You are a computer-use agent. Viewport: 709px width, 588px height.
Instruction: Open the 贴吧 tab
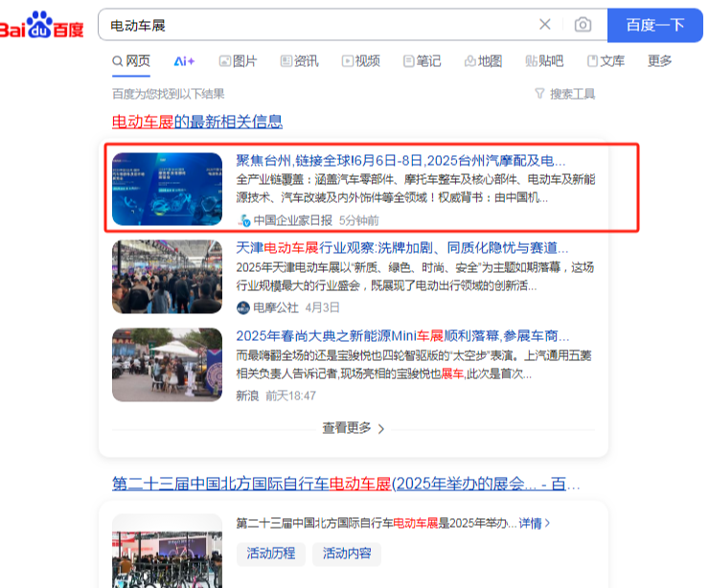[x=544, y=61]
